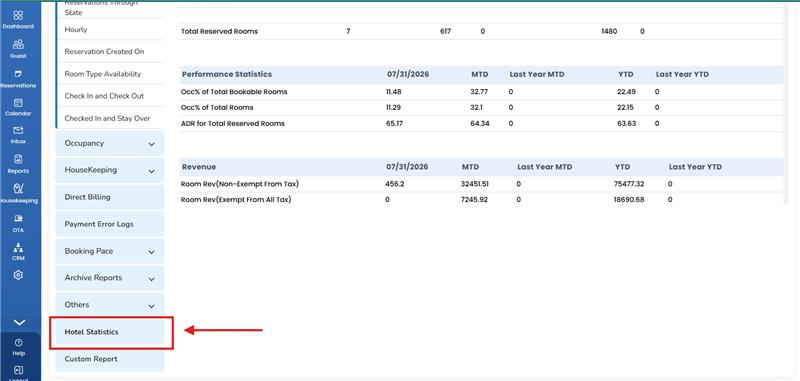Open the Calendar sidebar icon
Screen dimensions: 800x381
(18, 103)
